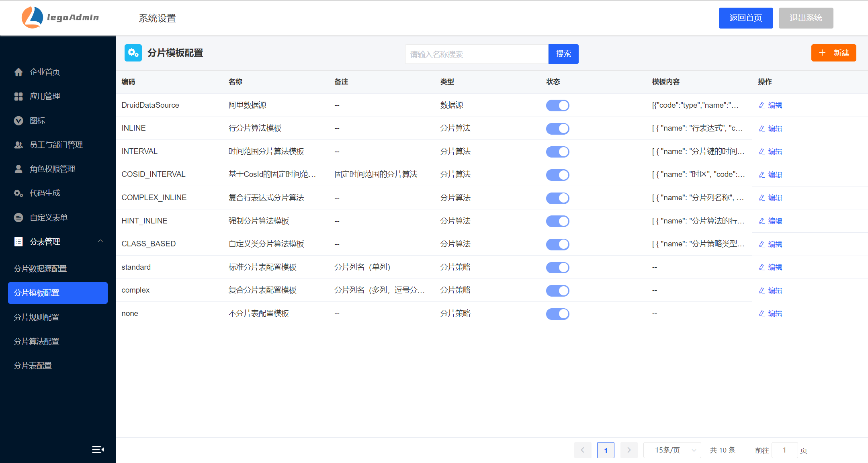The image size is (868, 463).
Task: Click the 前往 page number input
Action: pos(784,450)
